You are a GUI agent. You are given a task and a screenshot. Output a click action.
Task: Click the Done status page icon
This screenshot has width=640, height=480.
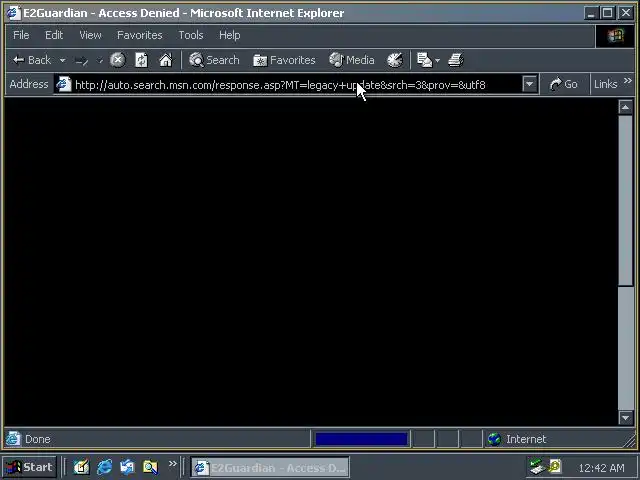pyautogui.click(x=13, y=439)
